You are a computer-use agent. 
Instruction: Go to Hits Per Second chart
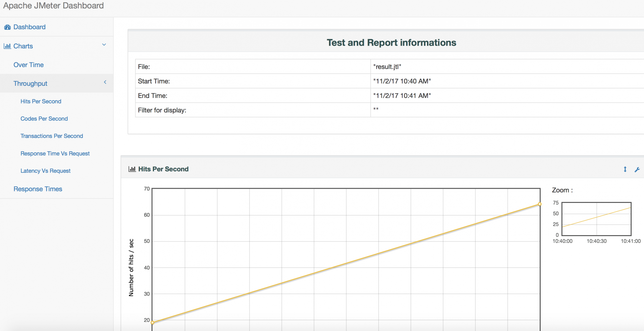[41, 101]
